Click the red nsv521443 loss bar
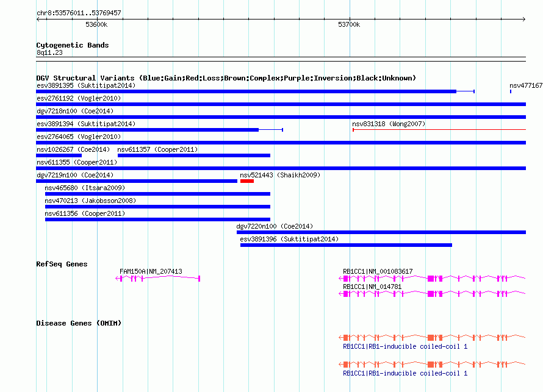 247,181
